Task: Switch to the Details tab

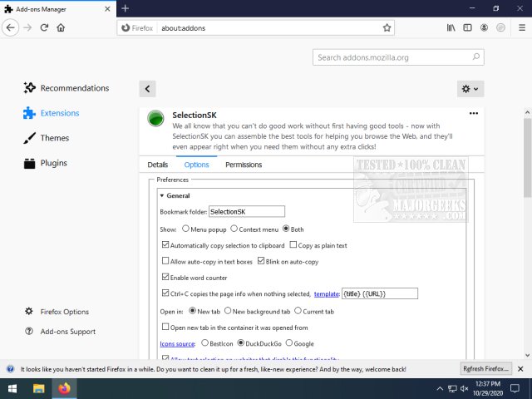Action: click(157, 165)
